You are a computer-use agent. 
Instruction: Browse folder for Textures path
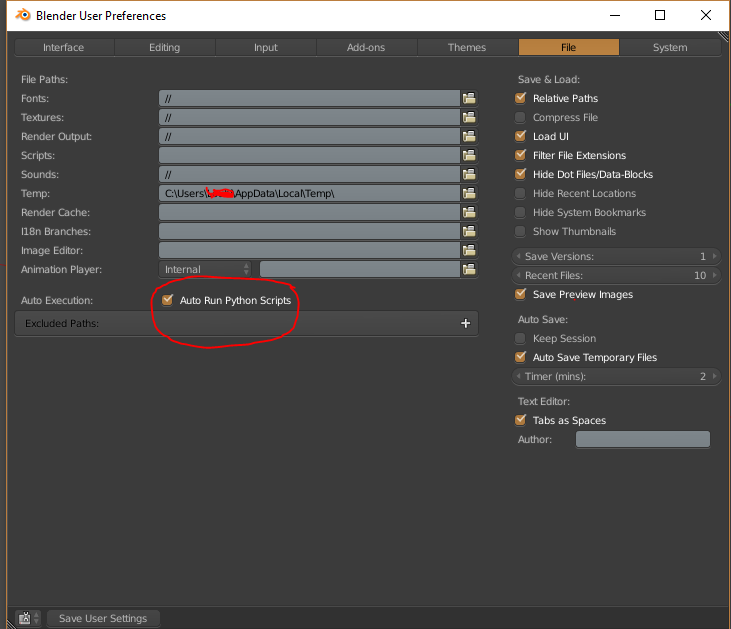469,118
